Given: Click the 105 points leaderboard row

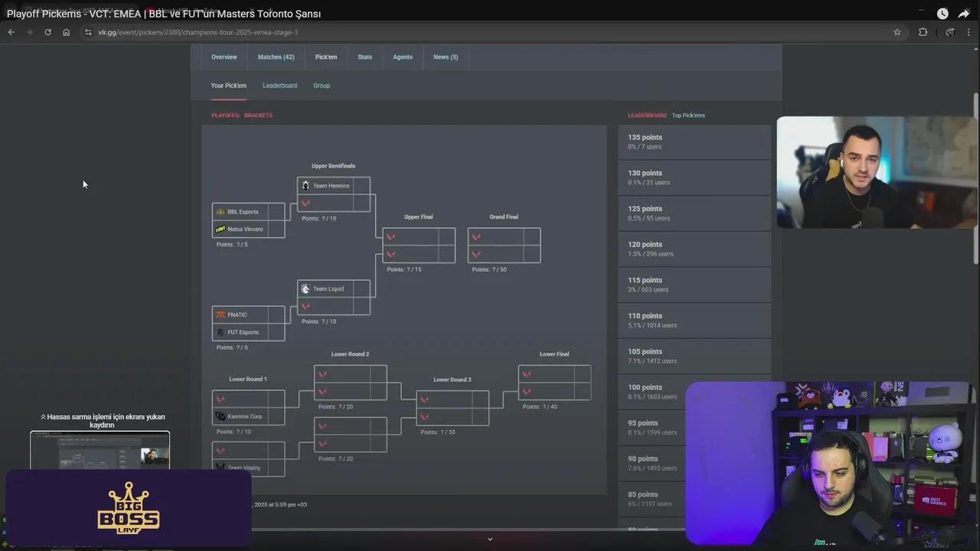Looking at the screenshot, I should click(x=694, y=356).
